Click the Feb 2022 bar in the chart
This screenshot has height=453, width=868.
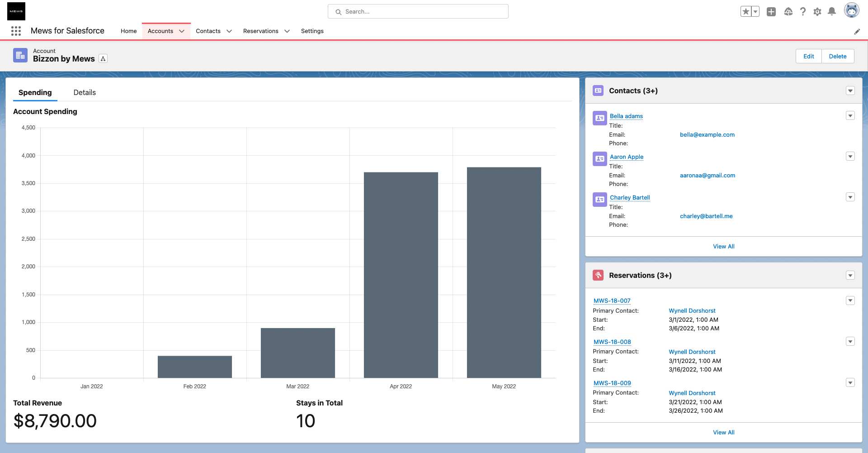point(195,367)
